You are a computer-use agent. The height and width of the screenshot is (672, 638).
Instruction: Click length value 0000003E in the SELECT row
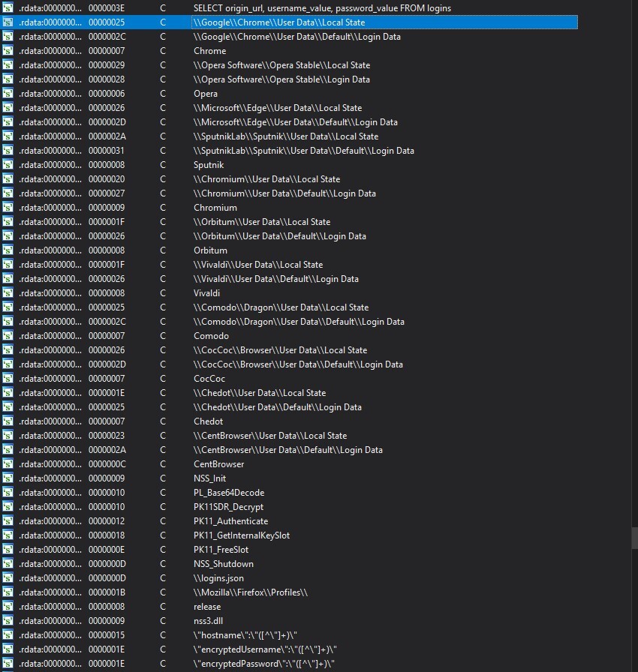pos(106,8)
